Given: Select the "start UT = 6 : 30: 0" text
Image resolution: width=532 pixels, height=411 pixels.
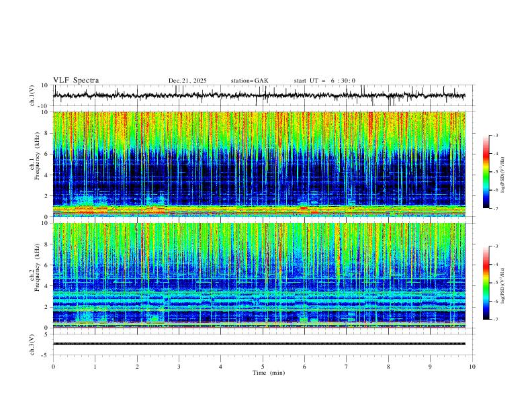Looking at the screenshot, I should 324,81.
